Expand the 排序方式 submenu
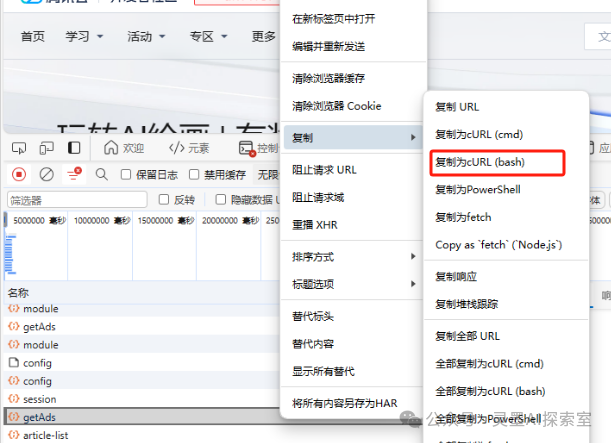Screen dimensions: 611x443 coord(348,256)
